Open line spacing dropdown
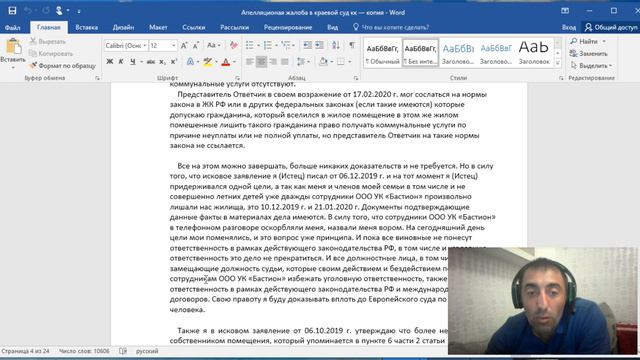Screen dimensions: 640x360 coord(302,62)
